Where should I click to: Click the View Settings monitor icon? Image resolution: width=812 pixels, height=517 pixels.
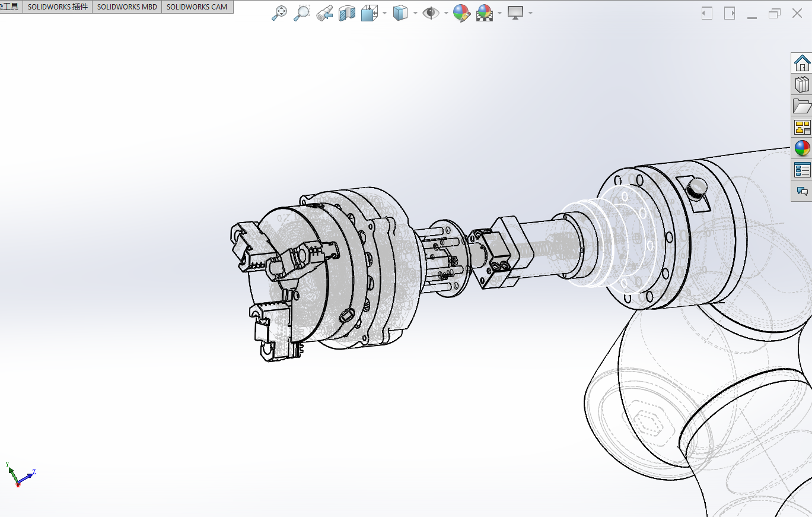[515, 13]
